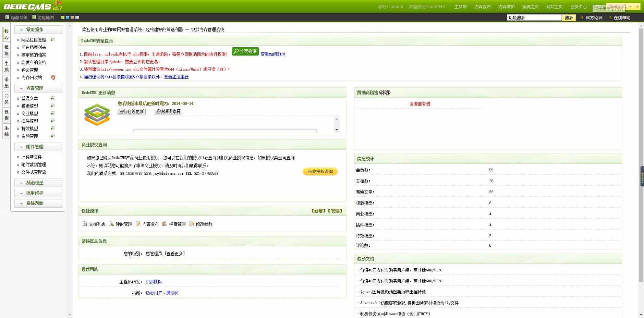Click the plus icon in the top-right corner

(637, 6)
